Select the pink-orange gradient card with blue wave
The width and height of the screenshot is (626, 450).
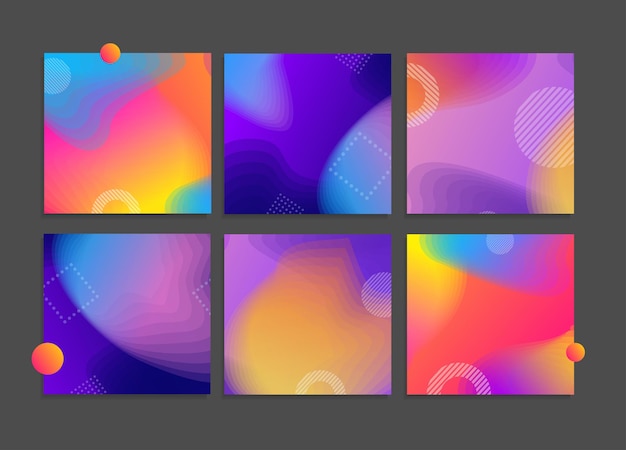127,133
